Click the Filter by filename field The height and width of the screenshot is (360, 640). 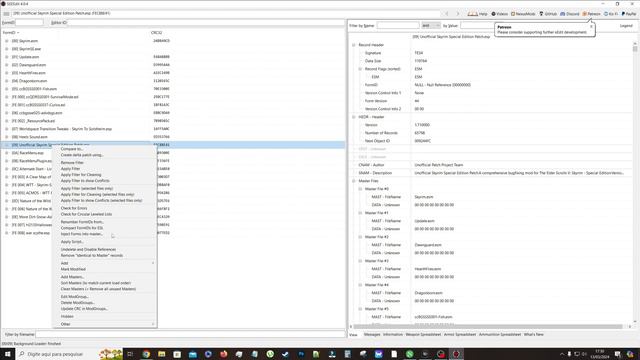click(x=190, y=334)
